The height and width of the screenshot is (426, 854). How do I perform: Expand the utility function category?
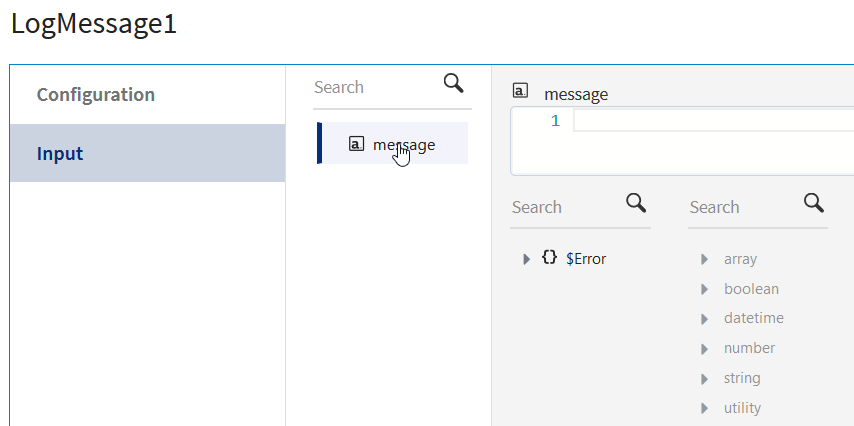click(x=706, y=408)
